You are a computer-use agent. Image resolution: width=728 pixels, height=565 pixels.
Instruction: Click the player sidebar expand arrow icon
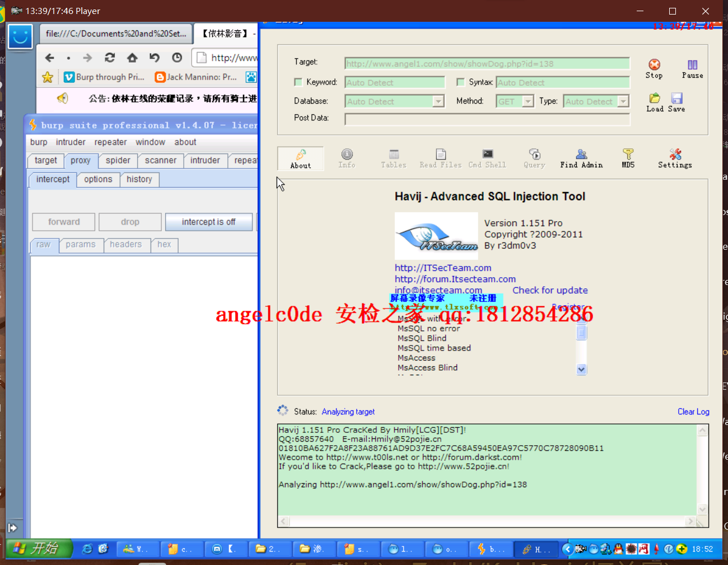pyautogui.click(x=12, y=527)
